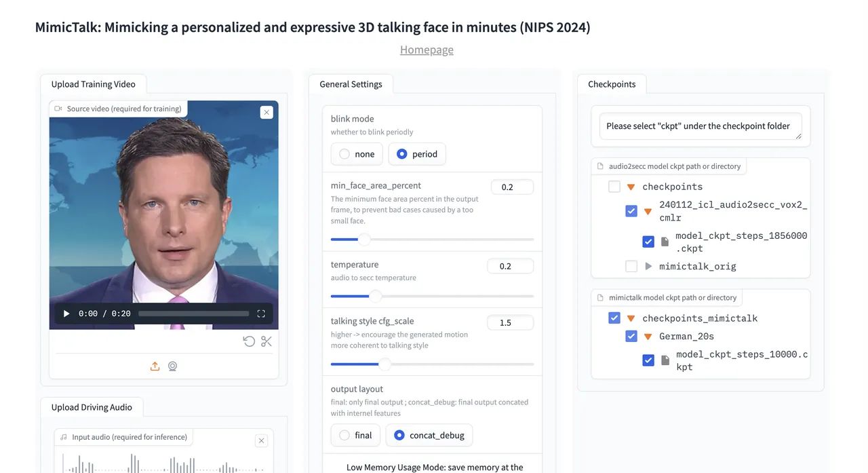
Task: Collapse the German_20s folder arrow
Action: tap(648, 336)
